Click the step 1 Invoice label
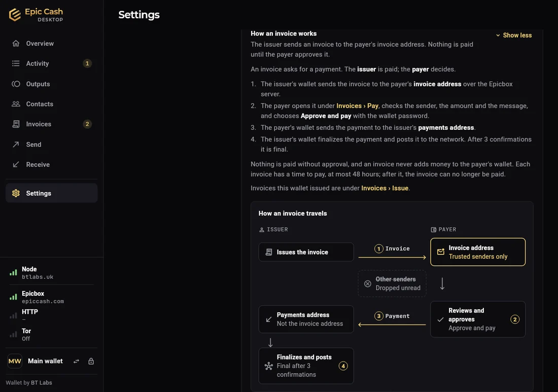 click(392, 248)
